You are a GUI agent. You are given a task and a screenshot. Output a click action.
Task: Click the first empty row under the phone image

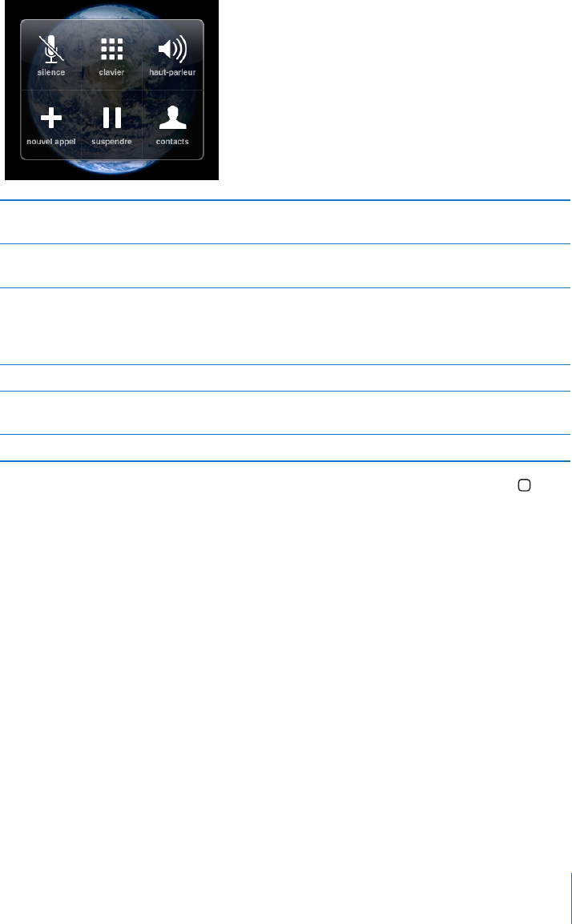[285, 222]
